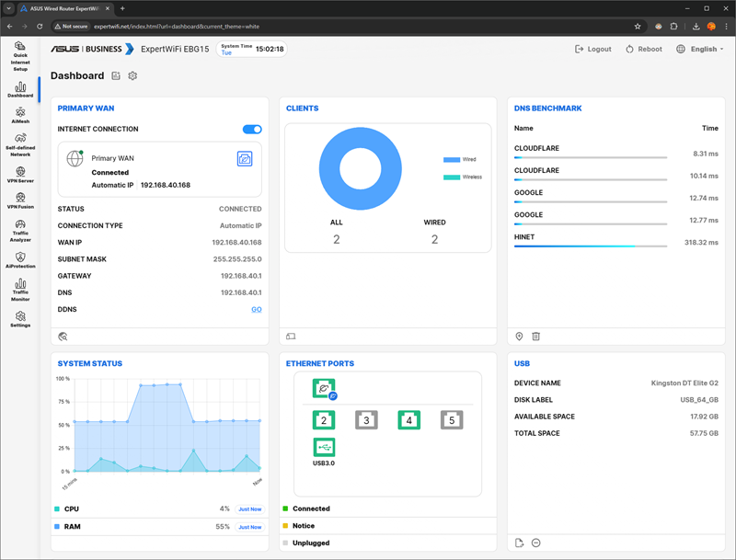The height and width of the screenshot is (560, 736).
Task: Click the Reboot button
Action: [x=643, y=49]
